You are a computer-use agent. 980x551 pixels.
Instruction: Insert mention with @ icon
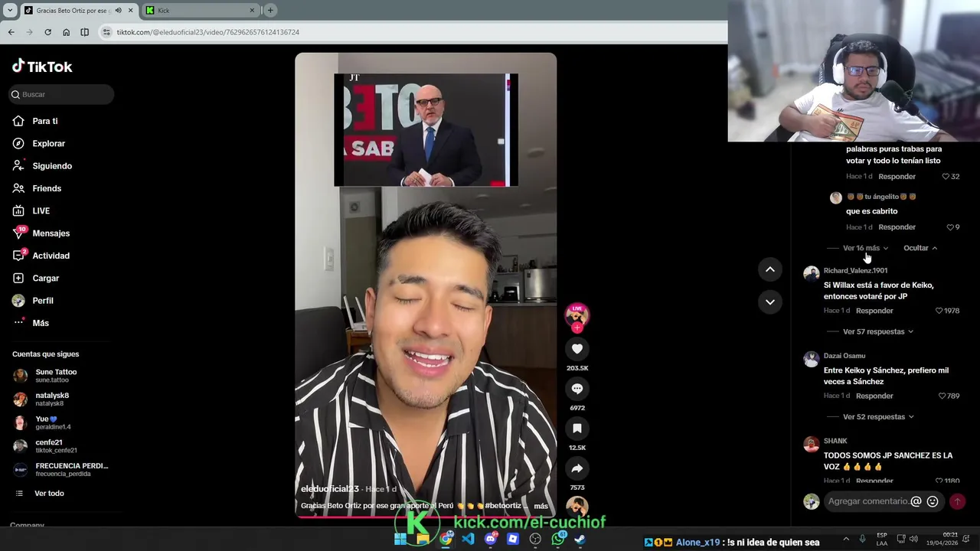tap(916, 501)
